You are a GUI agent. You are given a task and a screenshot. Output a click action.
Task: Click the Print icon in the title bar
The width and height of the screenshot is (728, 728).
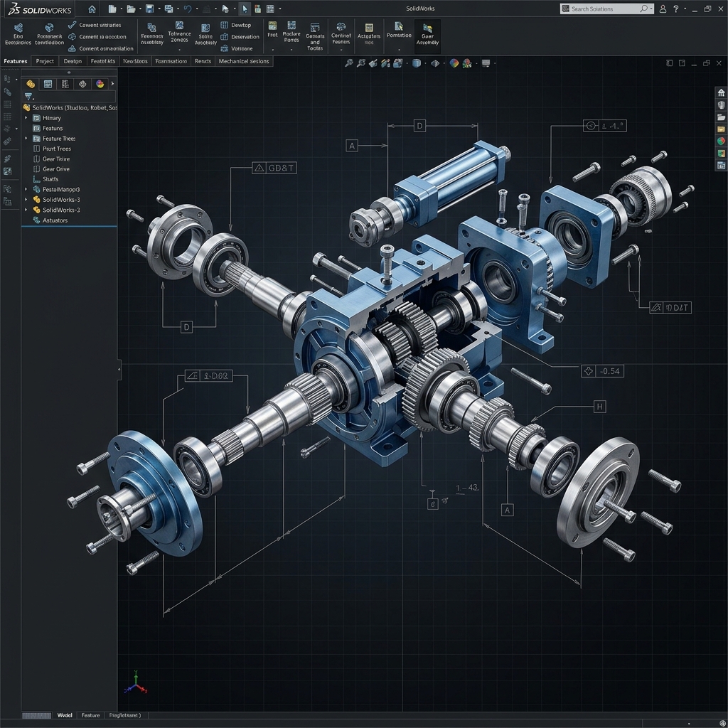tap(168, 9)
